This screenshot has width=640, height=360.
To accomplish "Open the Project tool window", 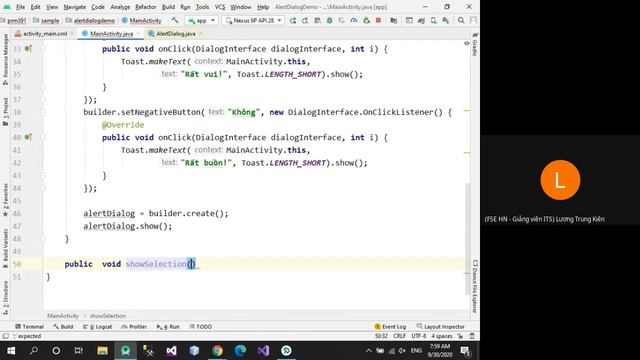I will tap(5, 111).
